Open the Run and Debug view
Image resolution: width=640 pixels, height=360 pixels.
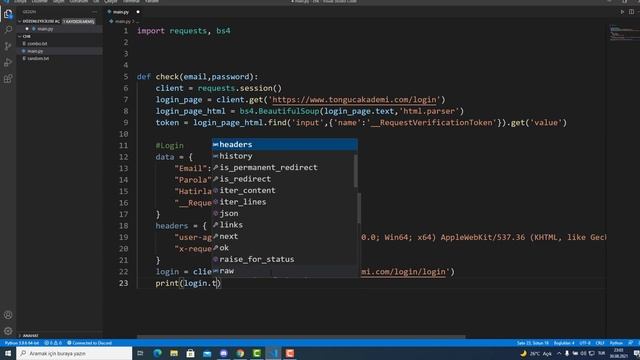8,62
